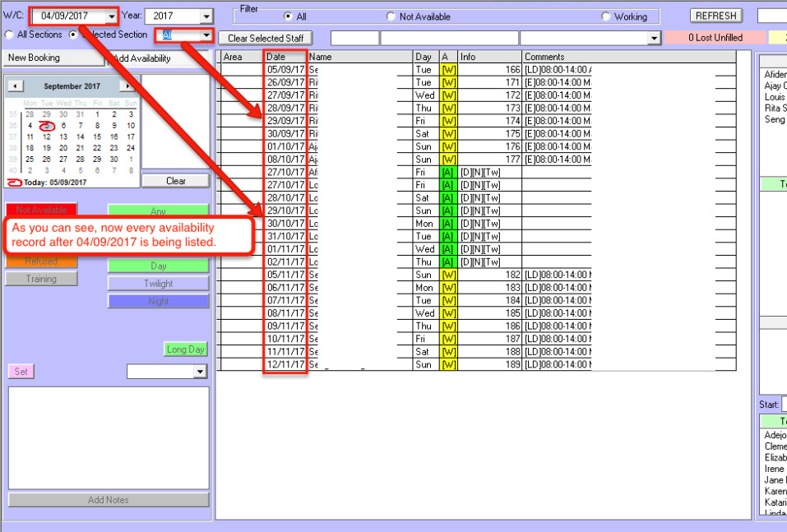Screen dimensions: 787x532
Task: Sort list by Date column header
Action: tap(285, 57)
